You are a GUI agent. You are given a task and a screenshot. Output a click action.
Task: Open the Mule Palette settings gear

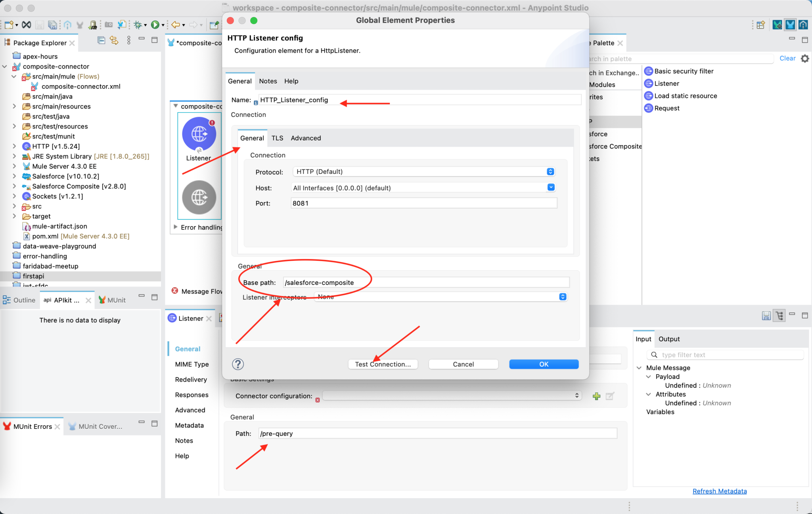(805, 58)
